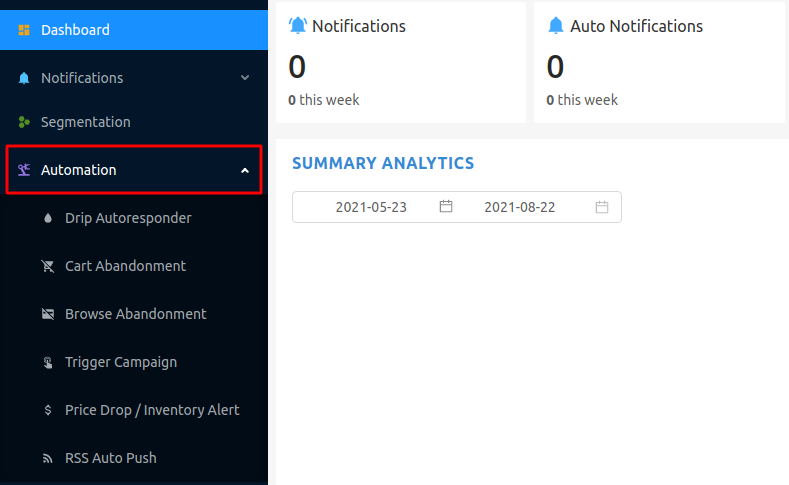
Task: Click the bell icon beside sidebar Notifications
Action: [x=24, y=78]
